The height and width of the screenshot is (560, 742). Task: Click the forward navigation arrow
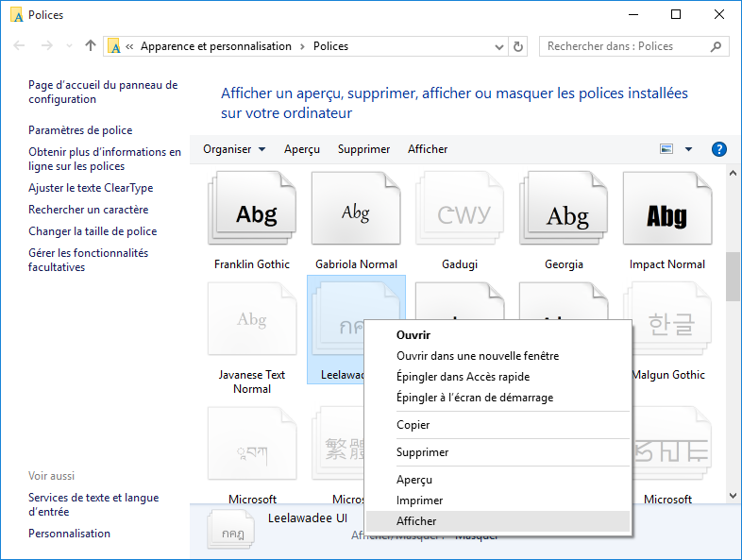(47, 45)
